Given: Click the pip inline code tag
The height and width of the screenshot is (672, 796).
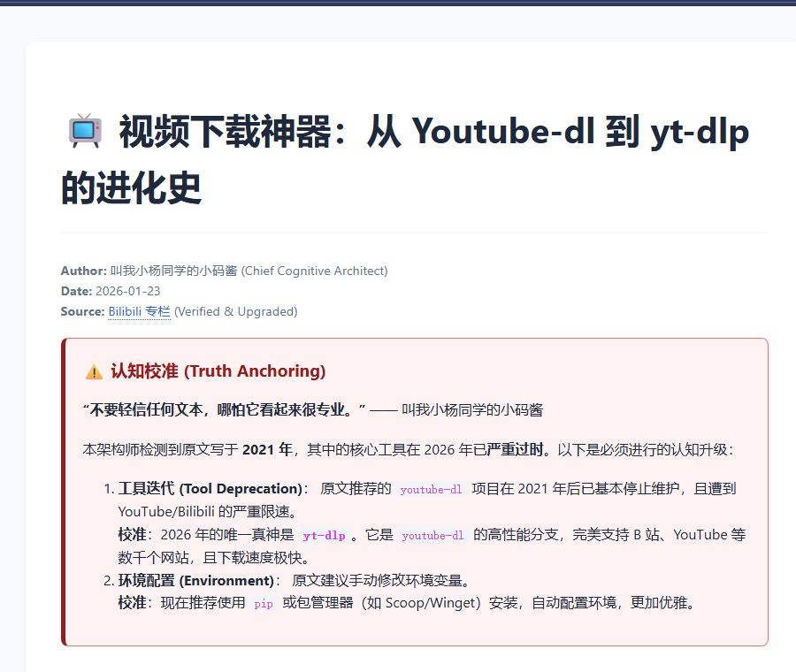Looking at the screenshot, I should tap(264, 604).
